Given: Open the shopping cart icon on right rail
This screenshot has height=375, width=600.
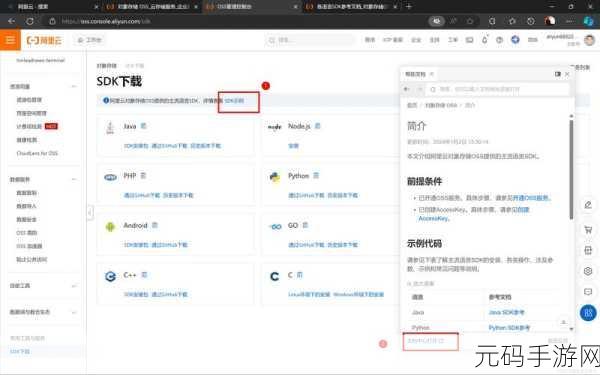Looking at the screenshot, I should point(588,230).
